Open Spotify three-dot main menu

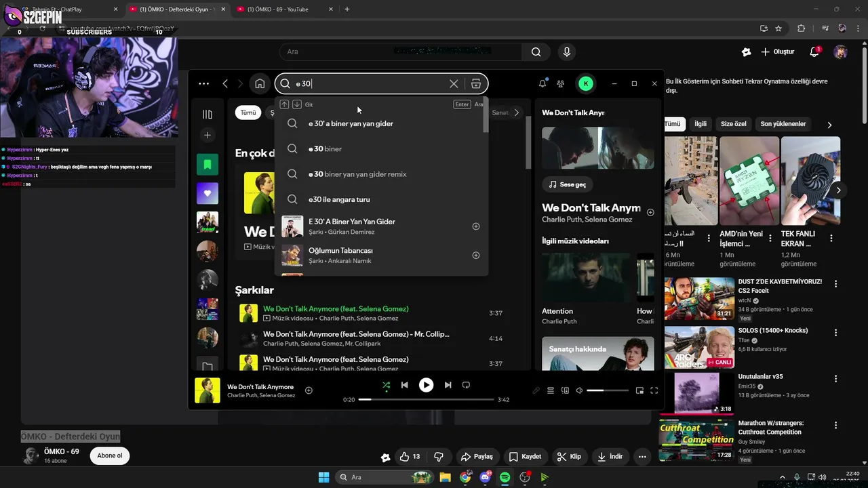point(204,84)
